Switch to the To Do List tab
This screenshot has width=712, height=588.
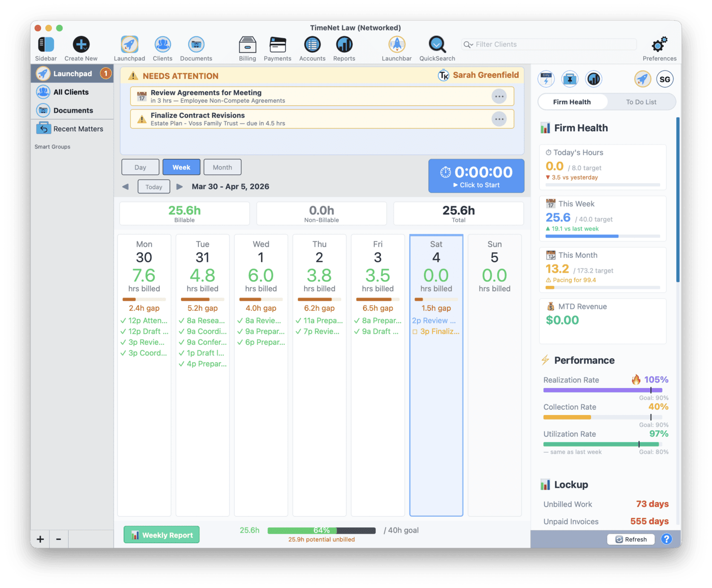click(641, 102)
